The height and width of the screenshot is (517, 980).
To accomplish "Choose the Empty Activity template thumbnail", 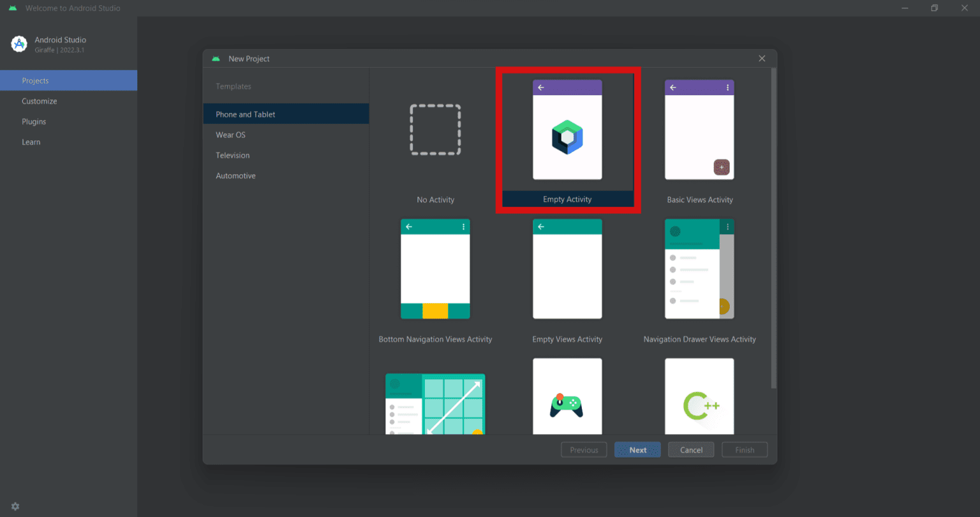I will tap(567, 130).
